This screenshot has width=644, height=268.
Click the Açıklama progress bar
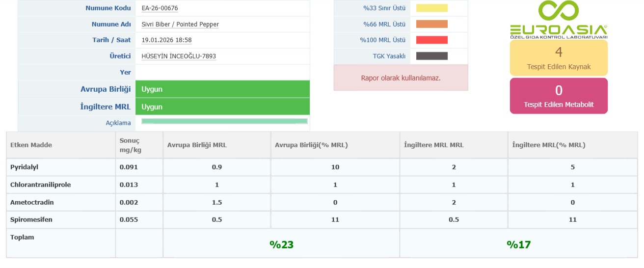(x=224, y=121)
